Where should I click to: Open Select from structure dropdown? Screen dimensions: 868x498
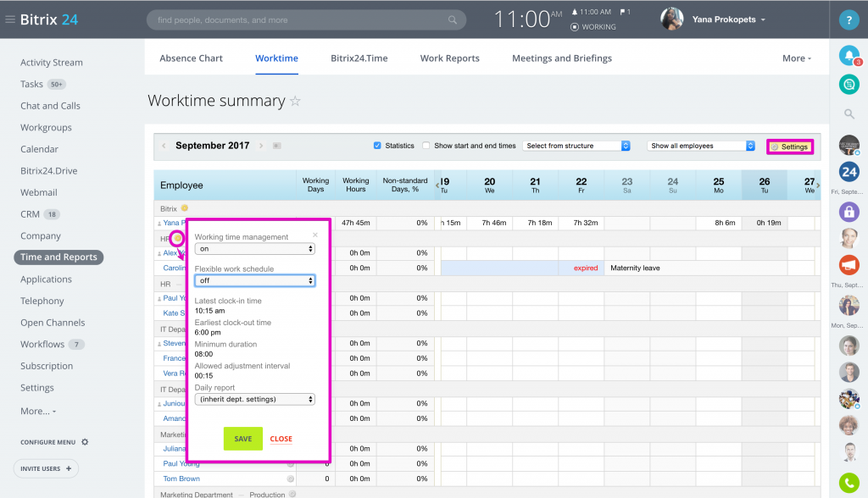pos(576,146)
